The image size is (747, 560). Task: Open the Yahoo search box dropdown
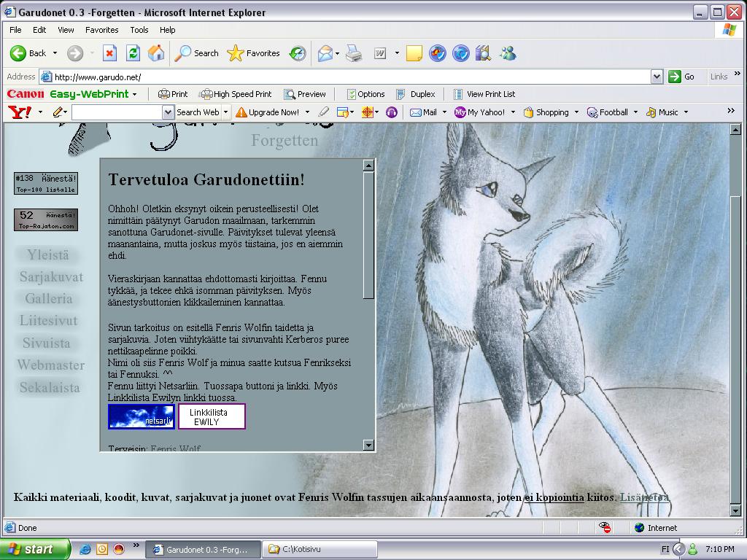point(168,112)
